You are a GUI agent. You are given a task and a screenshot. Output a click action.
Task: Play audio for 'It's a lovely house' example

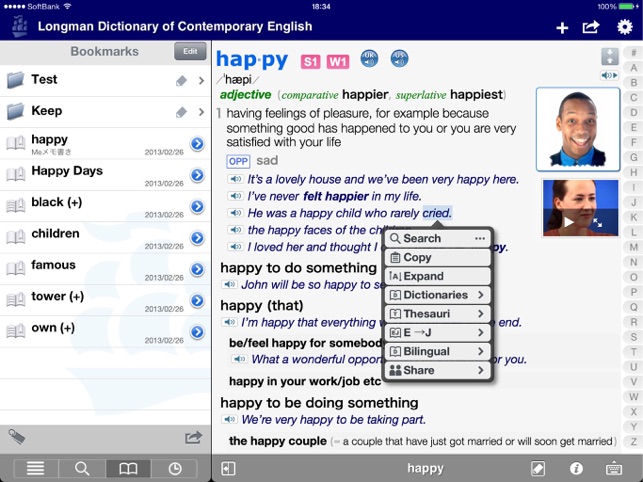232,179
